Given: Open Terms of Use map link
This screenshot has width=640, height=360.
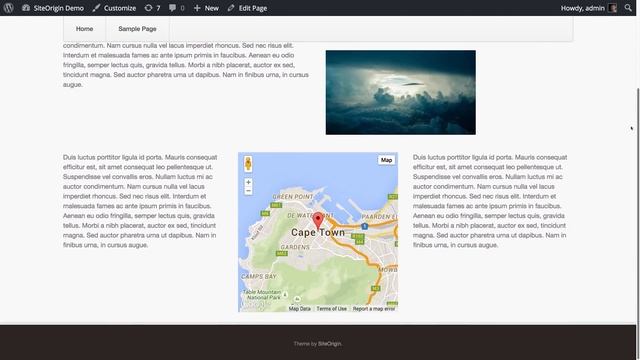Looking at the screenshot, I should [x=331, y=309].
